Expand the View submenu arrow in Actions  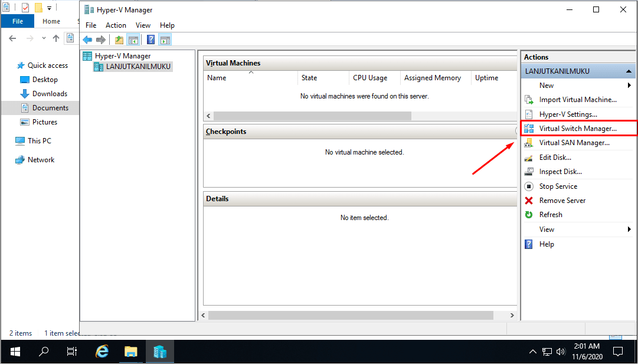tap(630, 229)
